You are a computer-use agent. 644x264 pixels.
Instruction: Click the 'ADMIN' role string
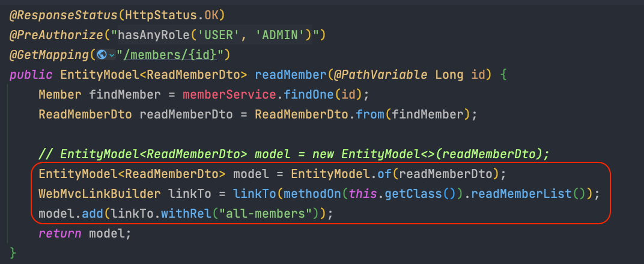pos(280,35)
